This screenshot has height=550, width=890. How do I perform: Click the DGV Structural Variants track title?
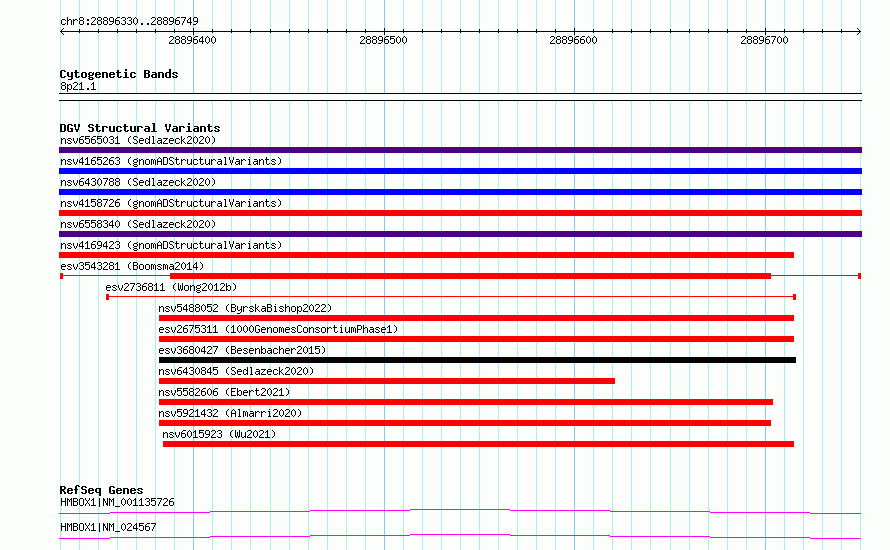point(140,128)
